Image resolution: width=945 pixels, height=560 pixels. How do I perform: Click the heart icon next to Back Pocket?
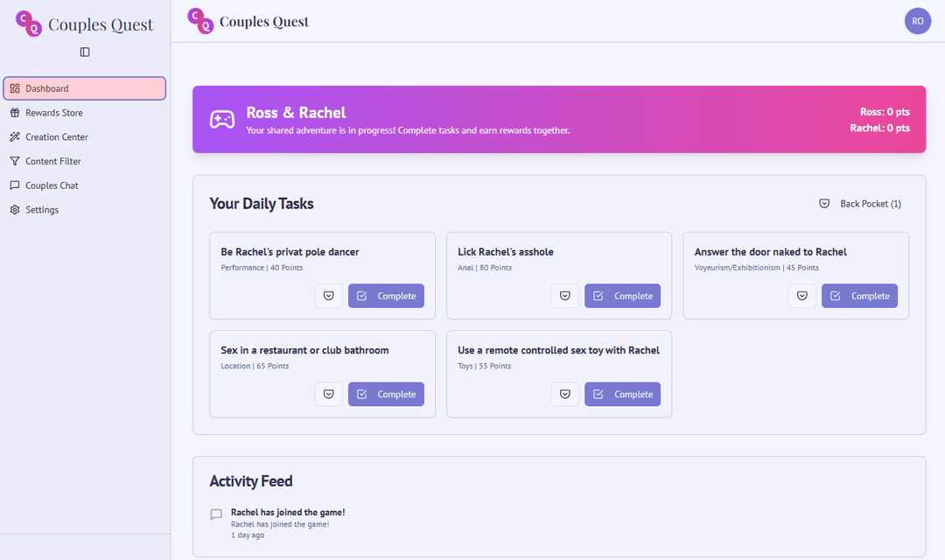tap(823, 203)
